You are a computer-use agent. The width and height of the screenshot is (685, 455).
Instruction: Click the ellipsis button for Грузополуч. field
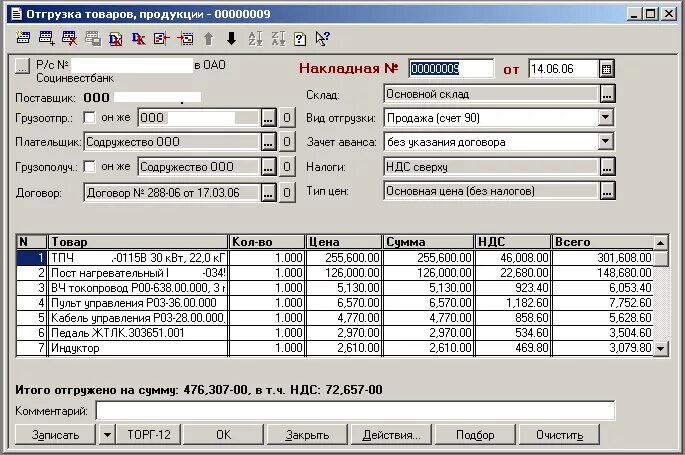click(x=268, y=167)
